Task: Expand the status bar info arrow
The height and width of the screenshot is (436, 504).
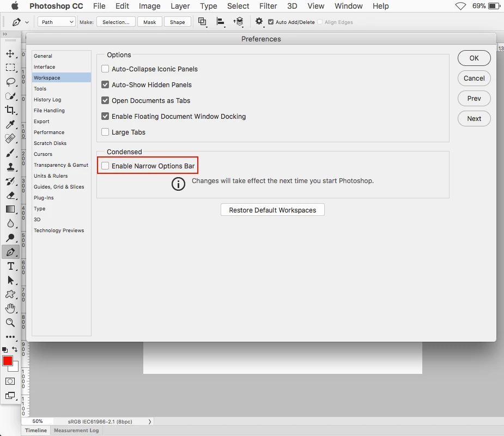Action: [x=150, y=421]
